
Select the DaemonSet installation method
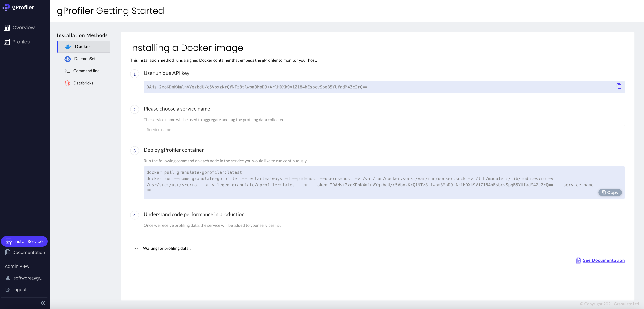(84, 59)
